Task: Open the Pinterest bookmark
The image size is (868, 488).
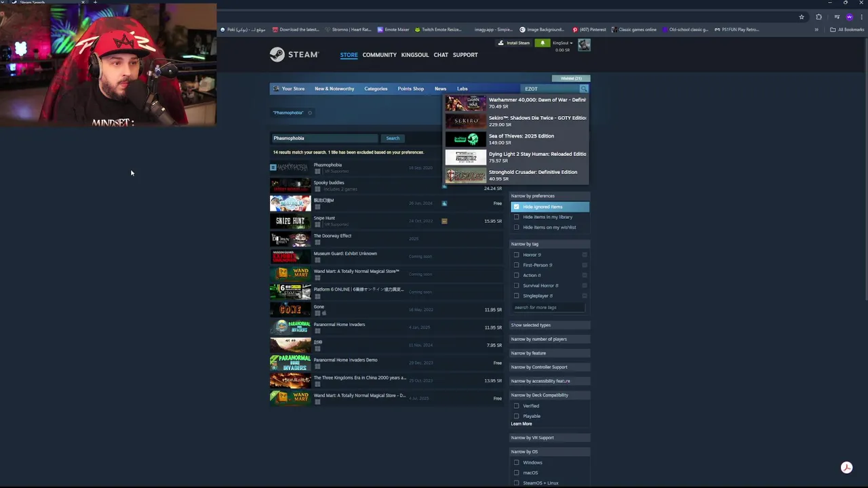Action: (589, 30)
